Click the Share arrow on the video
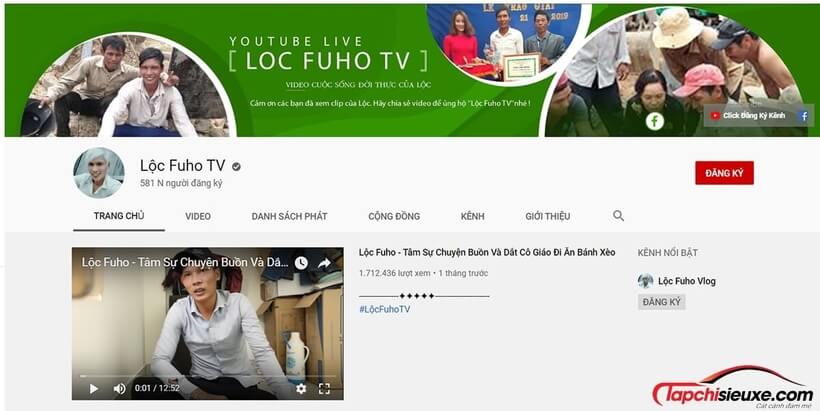 coord(324,263)
